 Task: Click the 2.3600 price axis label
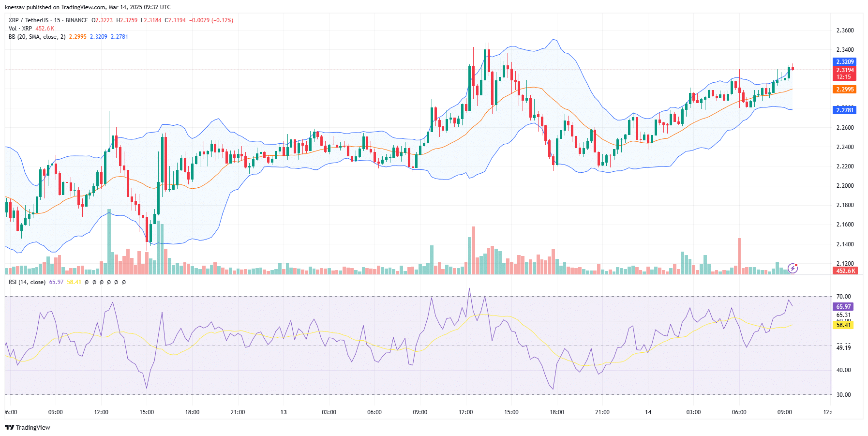[x=845, y=30]
